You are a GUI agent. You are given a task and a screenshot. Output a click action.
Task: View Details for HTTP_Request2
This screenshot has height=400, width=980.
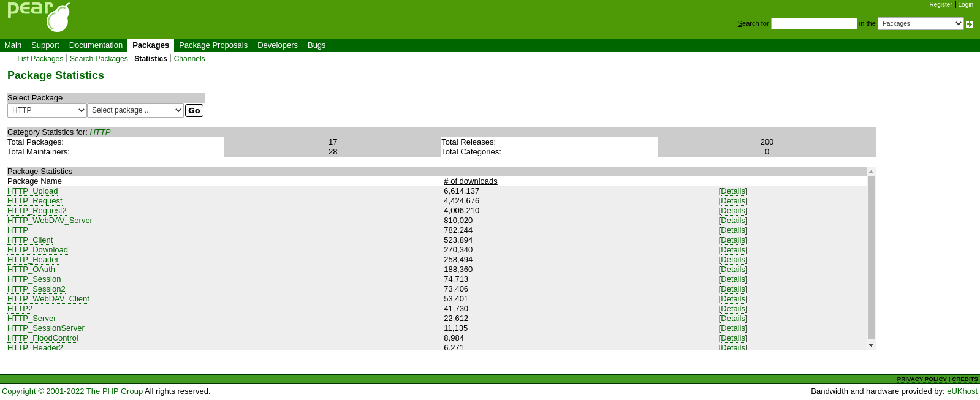click(732, 211)
